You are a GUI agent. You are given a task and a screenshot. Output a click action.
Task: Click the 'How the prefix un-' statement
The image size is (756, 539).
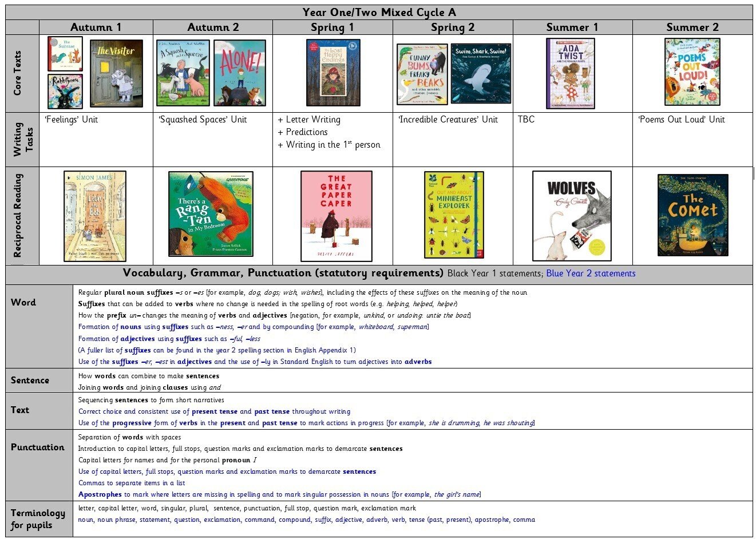pyautogui.click(x=275, y=315)
